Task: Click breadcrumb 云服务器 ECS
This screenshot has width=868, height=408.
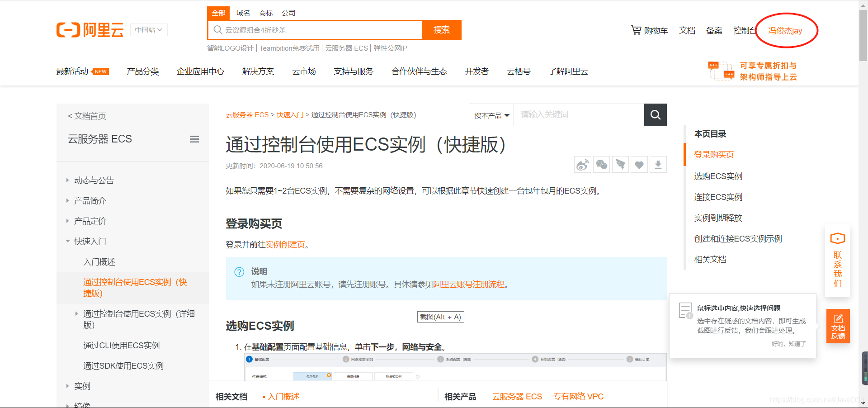Action: coord(247,115)
